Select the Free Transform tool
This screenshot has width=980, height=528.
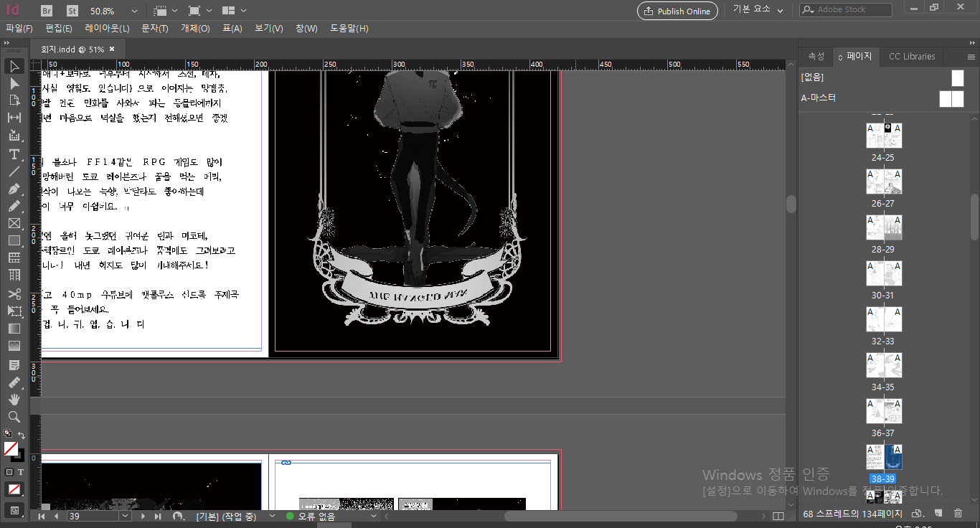(x=14, y=311)
